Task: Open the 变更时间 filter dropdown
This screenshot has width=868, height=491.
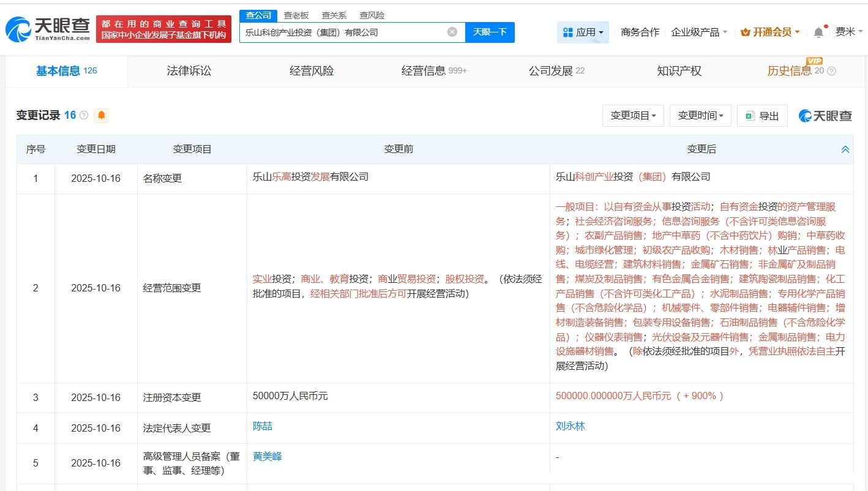Action: 700,116
